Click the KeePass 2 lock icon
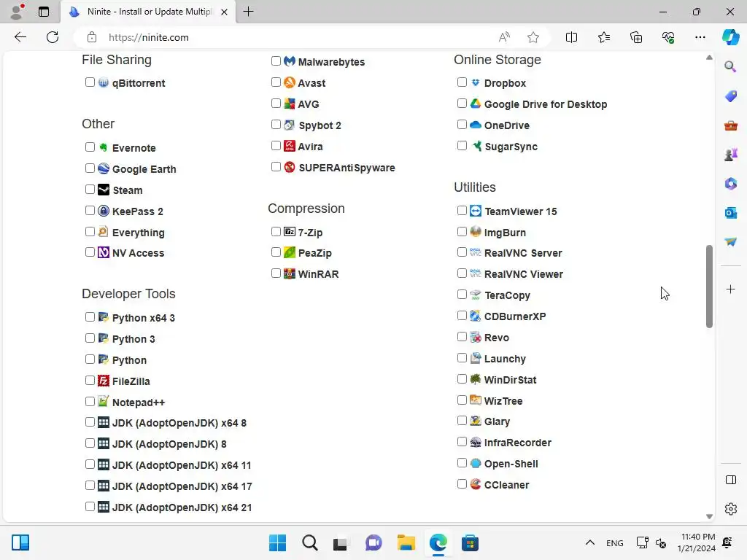The image size is (747, 560). click(x=104, y=211)
